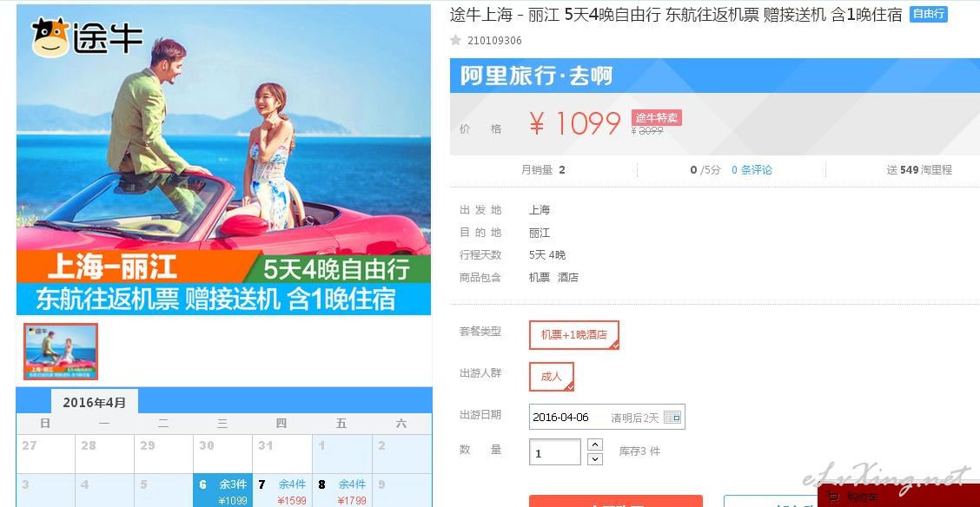Switch to the 2016年4月 calendar tab
The height and width of the screenshot is (507, 980).
(95, 402)
